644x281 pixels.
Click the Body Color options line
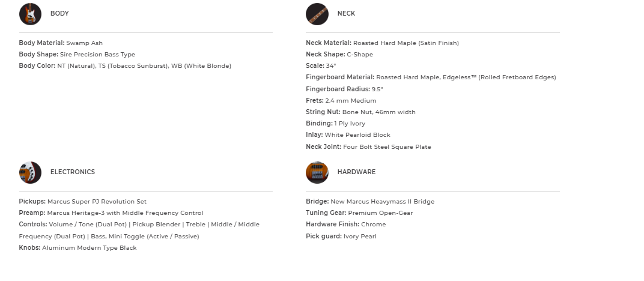(125, 66)
